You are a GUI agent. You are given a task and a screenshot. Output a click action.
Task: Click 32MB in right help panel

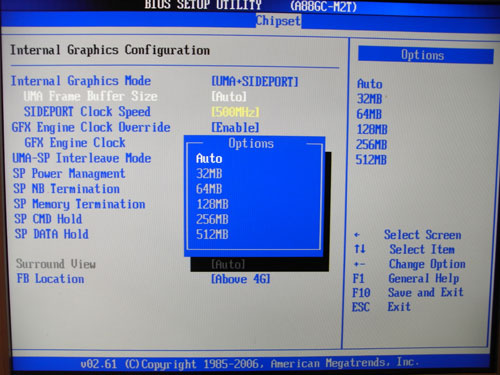pos(369,99)
